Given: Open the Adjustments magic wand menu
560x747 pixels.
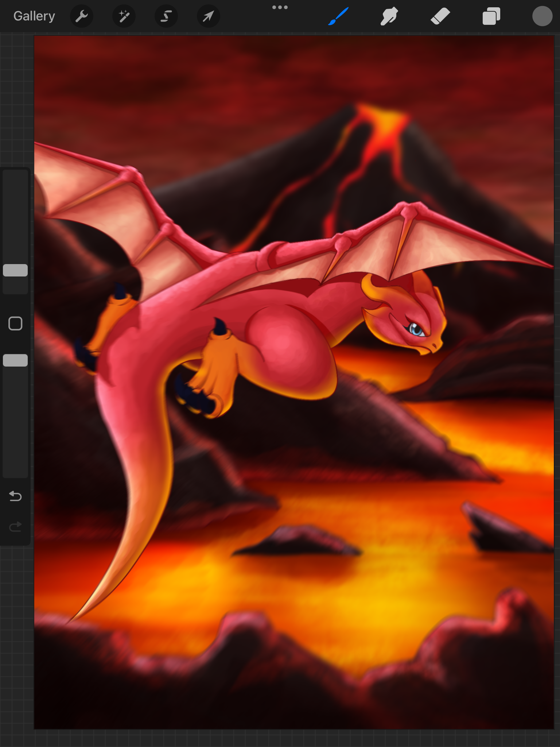Looking at the screenshot, I should coord(124,16).
